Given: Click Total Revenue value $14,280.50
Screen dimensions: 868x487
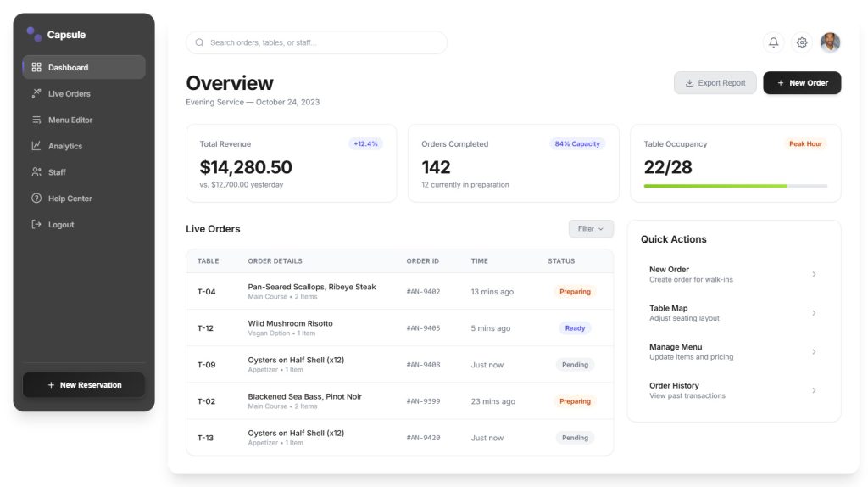Looking at the screenshot, I should pos(246,167).
